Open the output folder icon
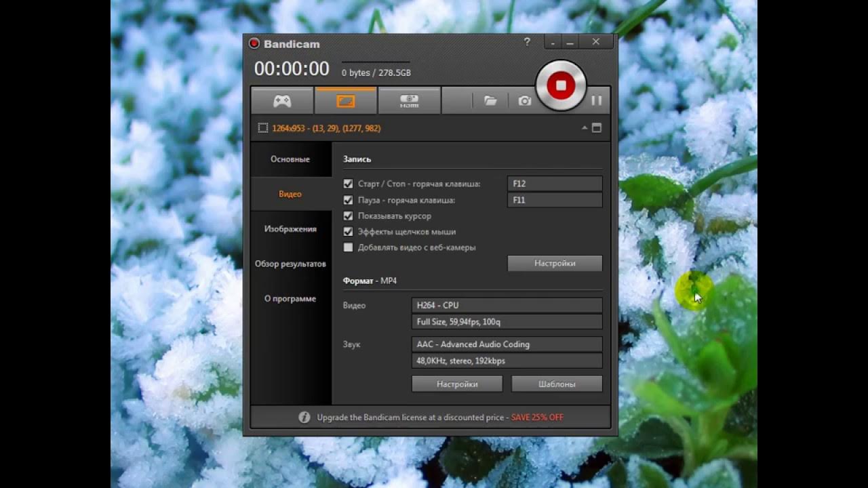This screenshot has height=488, width=868. click(x=490, y=101)
